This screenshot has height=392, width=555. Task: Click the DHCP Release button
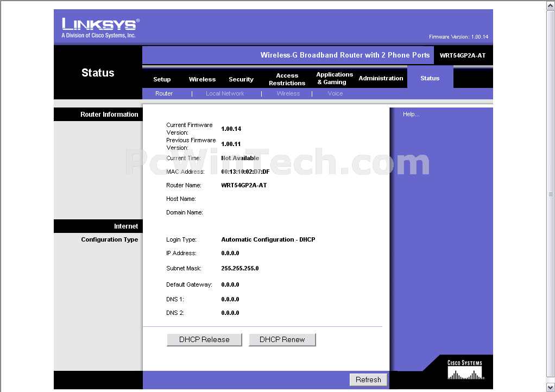tap(204, 340)
